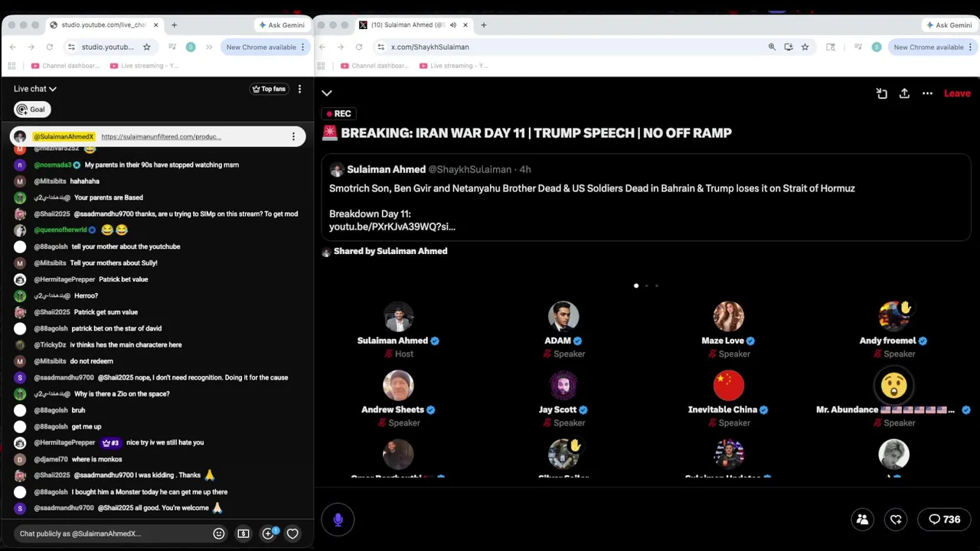Reload the YouTube Studio page

tap(49, 47)
